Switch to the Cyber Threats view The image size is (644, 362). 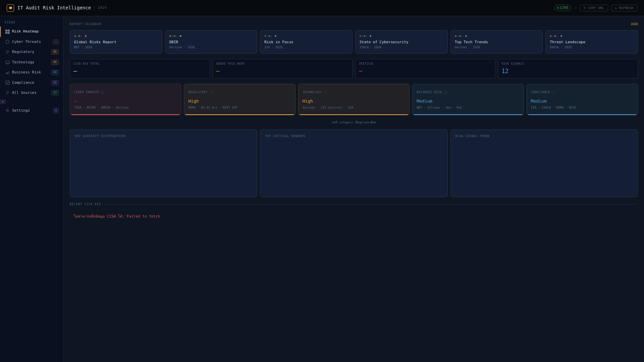[x=32, y=42]
